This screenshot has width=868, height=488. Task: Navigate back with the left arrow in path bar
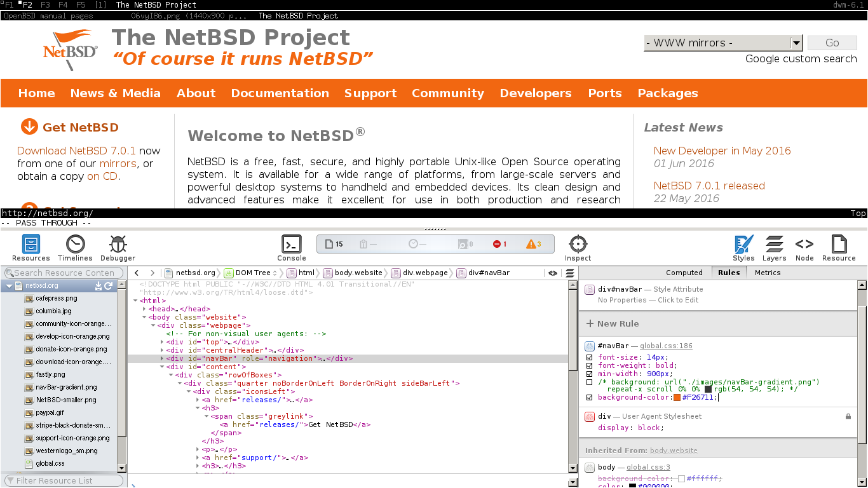coord(137,273)
